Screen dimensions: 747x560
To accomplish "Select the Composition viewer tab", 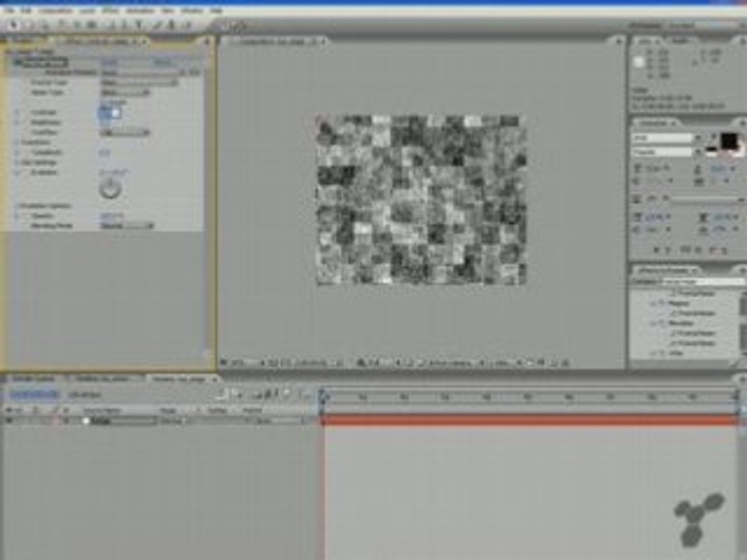I will [279, 41].
